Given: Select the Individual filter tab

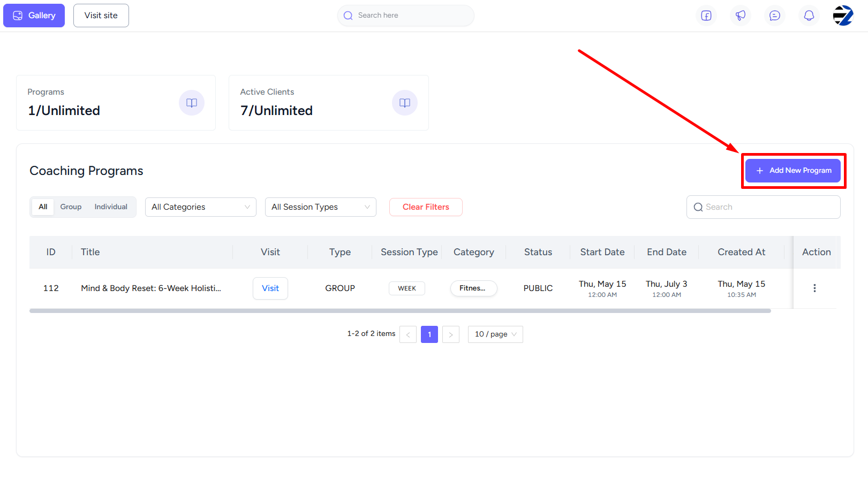Looking at the screenshot, I should coord(111,207).
